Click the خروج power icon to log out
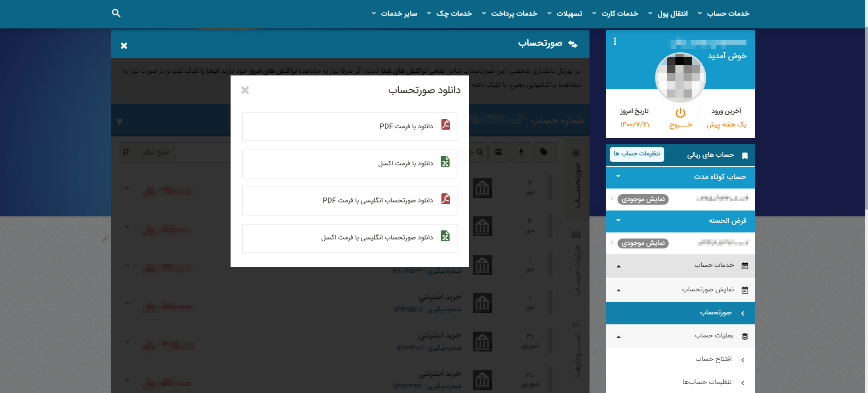Screen dimensions: 868x393 680,112
